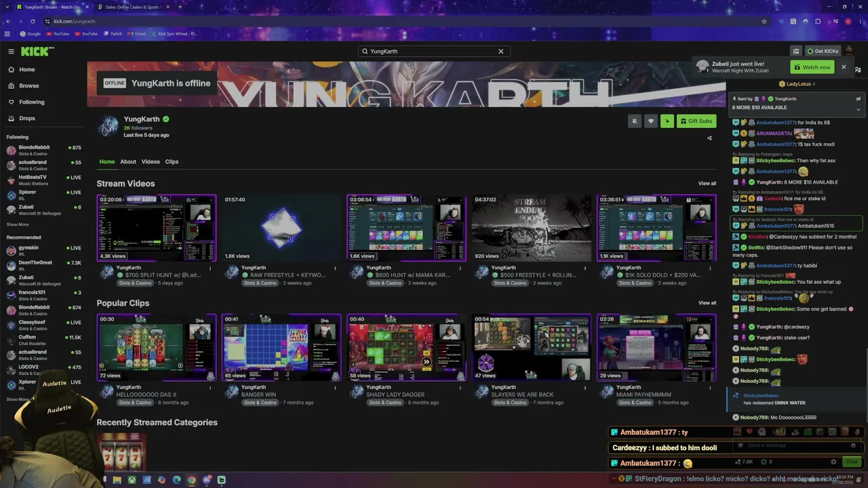The width and height of the screenshot is (868, 488).
Task: Go to Home in the sidebar
Action: coord(27,70)
